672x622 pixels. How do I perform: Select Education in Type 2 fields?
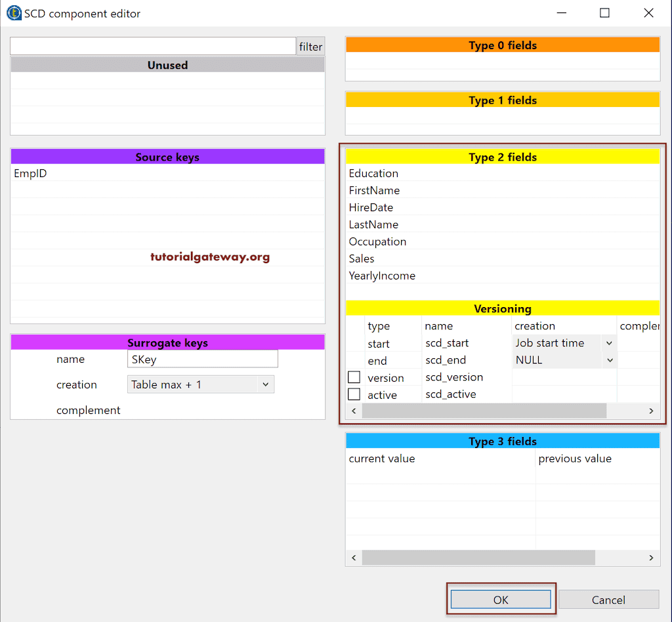[373, 173]
